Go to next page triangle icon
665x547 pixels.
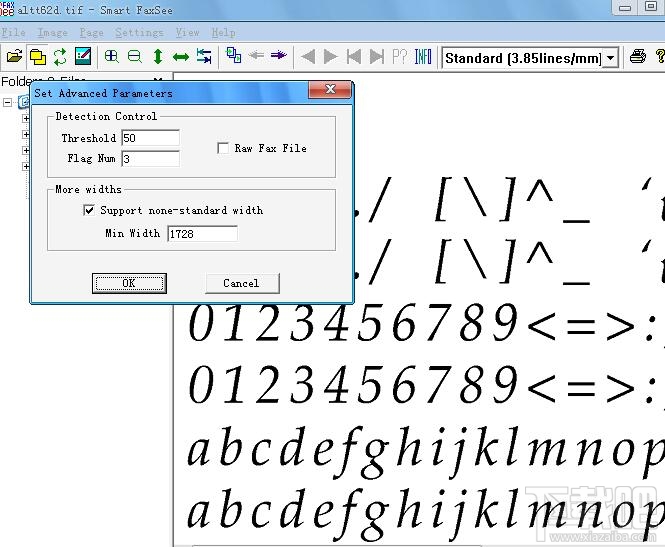tap(330, 56)
